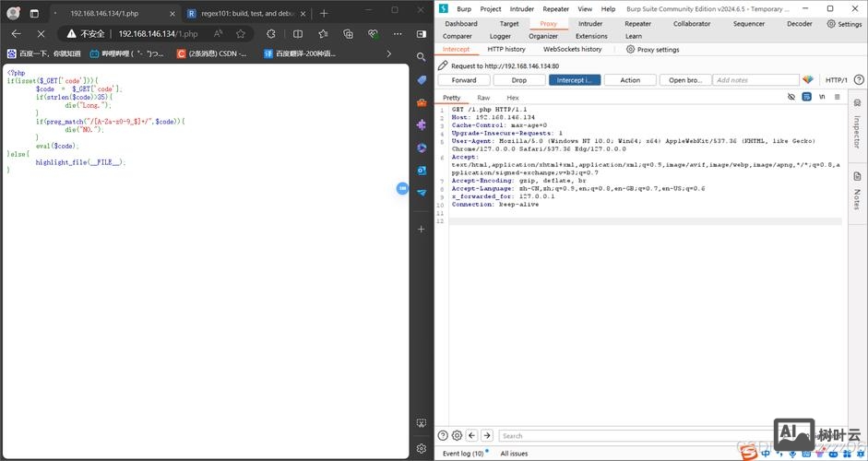Toggle the Intercept is on button
868x461 pixels.
[x=575, y=80]
